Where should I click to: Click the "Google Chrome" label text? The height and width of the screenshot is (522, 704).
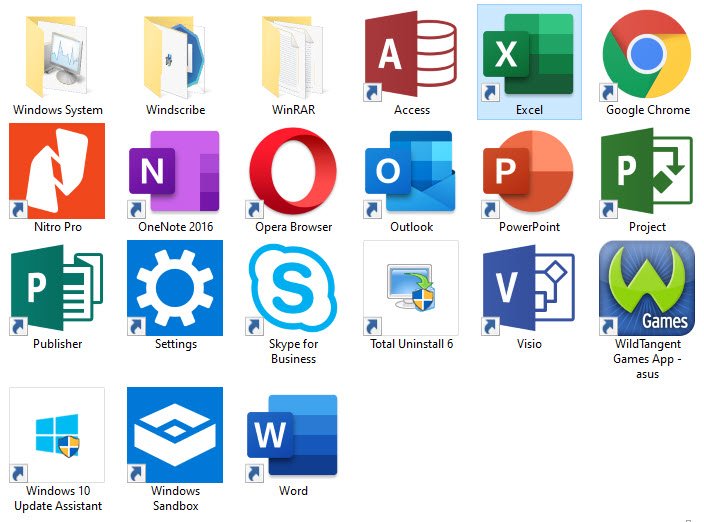coord(648,110)
